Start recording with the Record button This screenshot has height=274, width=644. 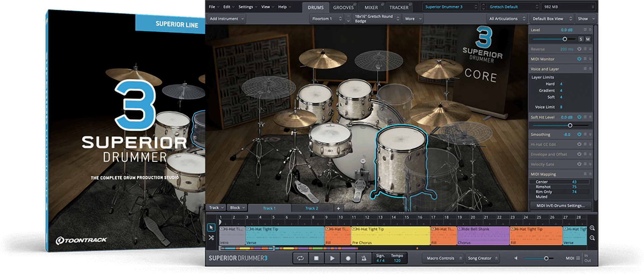[x=348, y=258]
